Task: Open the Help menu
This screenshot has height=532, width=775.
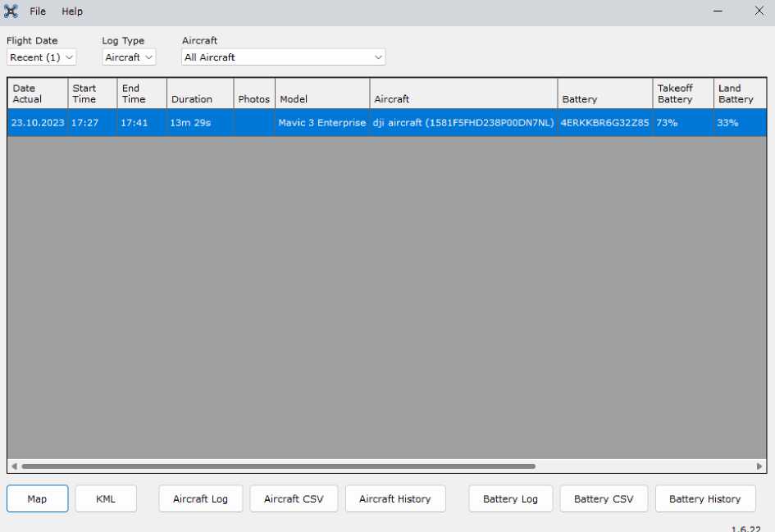Action: (72, 11)
